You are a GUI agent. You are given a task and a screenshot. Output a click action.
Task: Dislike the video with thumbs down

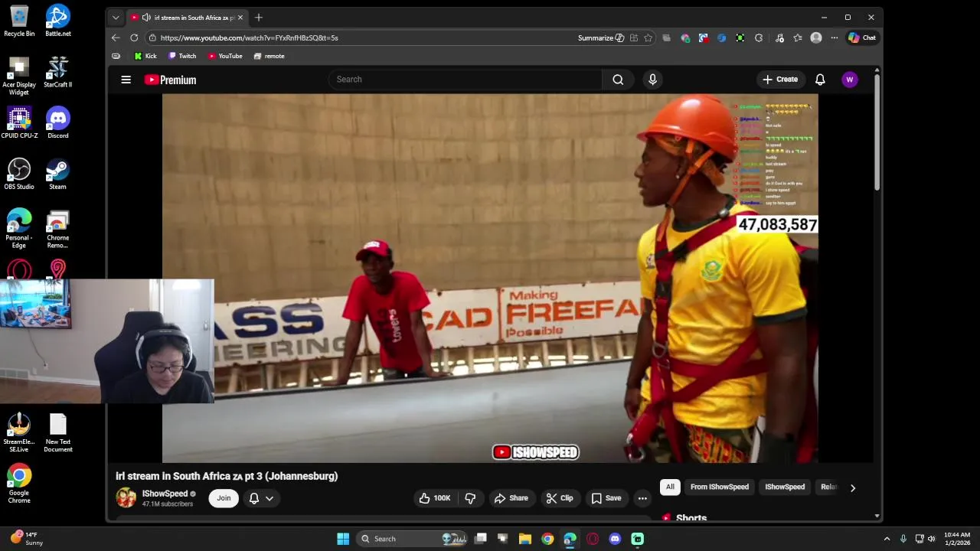[470, 498]
